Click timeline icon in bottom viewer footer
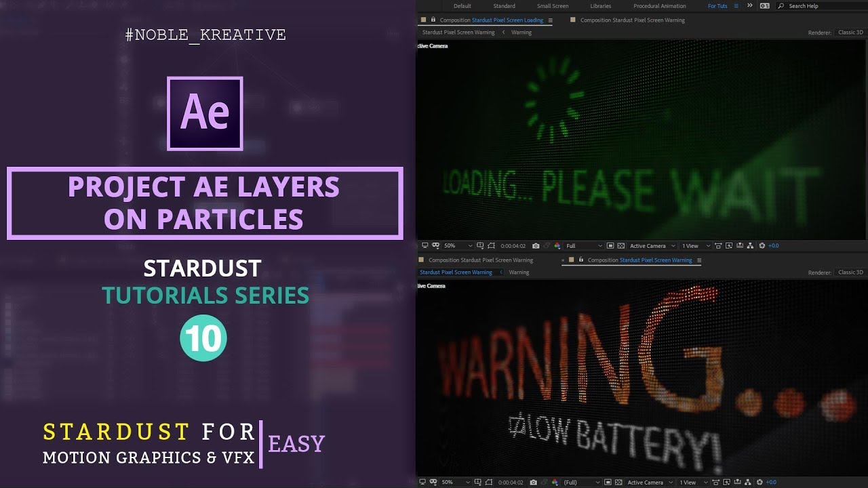 (736, 483)
